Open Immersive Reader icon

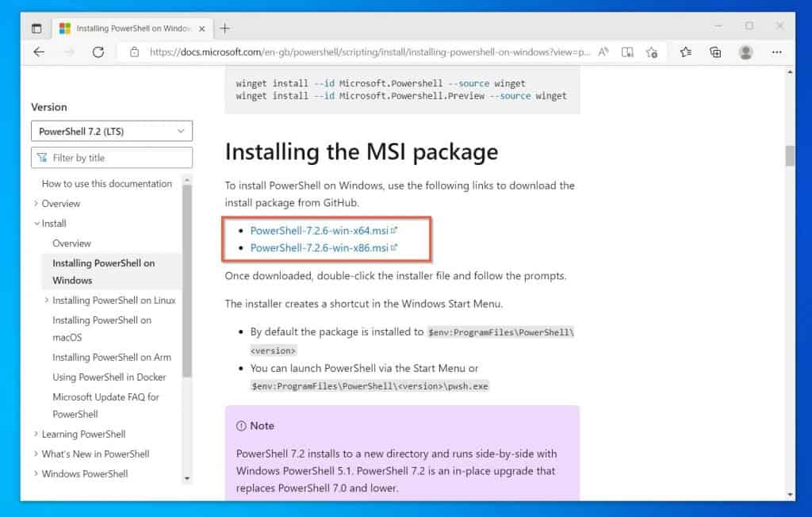coord(627,52)
